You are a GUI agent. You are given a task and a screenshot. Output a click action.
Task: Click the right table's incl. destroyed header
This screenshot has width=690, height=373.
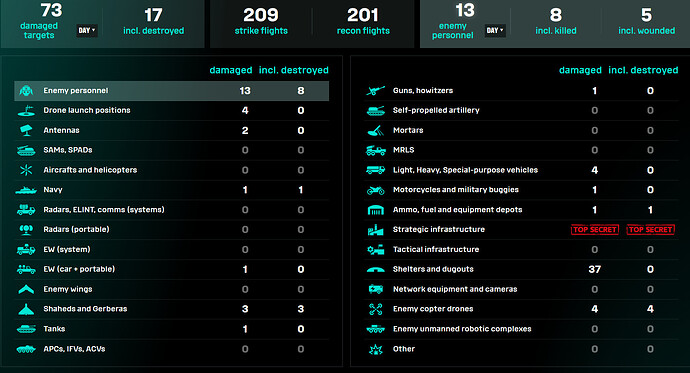pyautogui.click(x=643, y=70)
